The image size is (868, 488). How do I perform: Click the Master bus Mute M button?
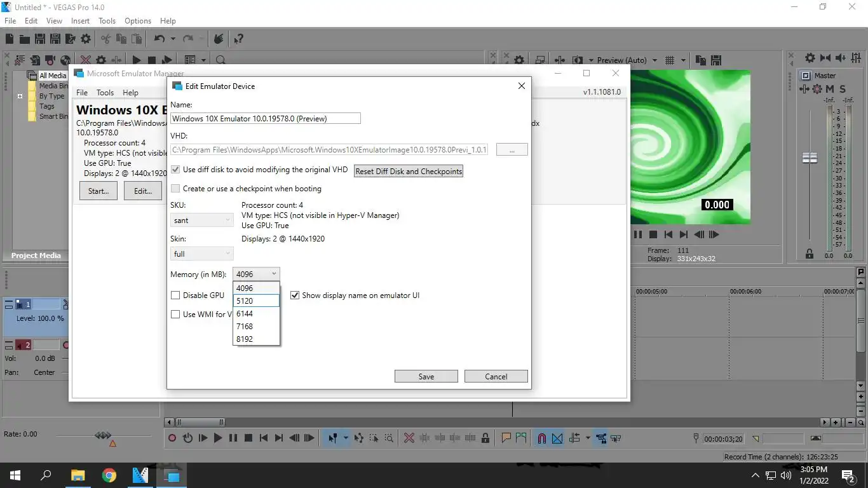click(829, 89)
